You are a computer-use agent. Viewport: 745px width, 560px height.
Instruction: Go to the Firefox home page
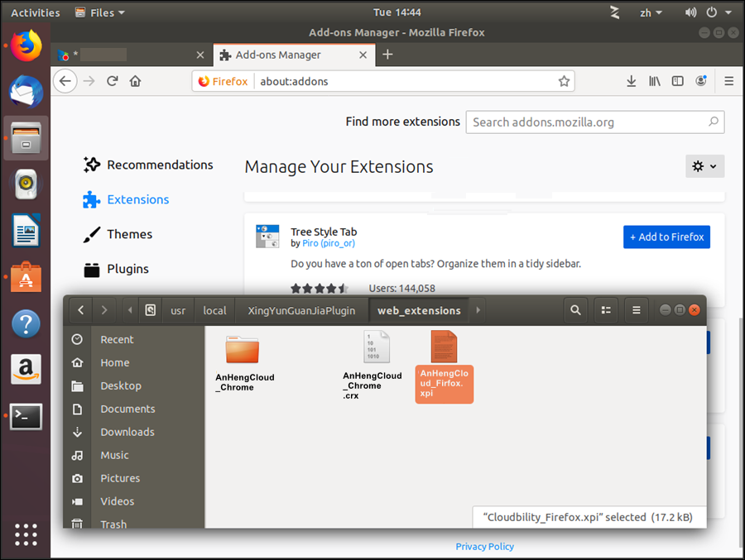click(136, 81)
